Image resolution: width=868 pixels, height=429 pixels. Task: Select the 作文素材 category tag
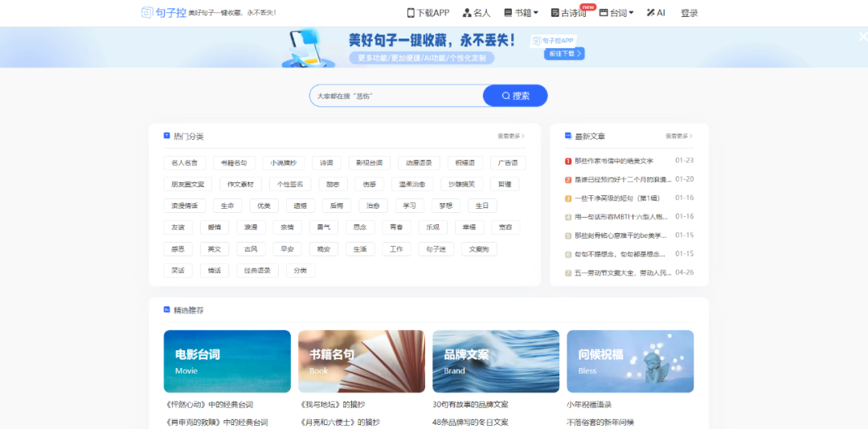241,184
